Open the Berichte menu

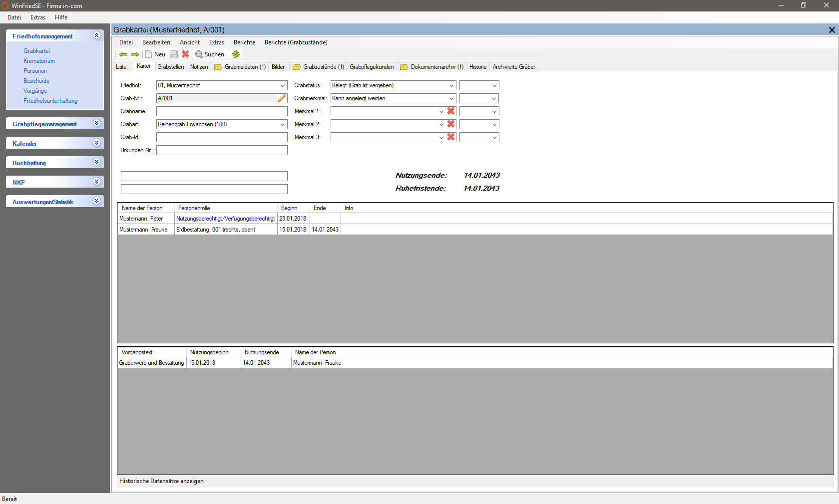pyautogui.click(x=244, y=42)
